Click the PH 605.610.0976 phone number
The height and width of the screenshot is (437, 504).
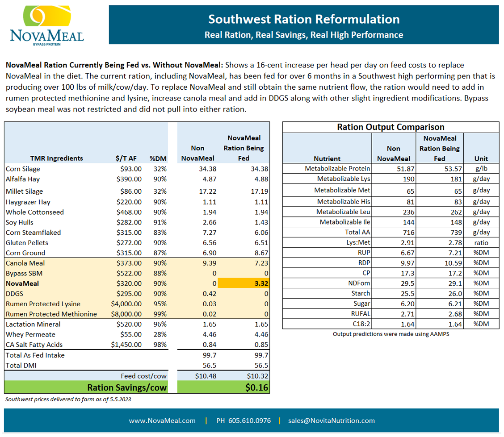244,420
